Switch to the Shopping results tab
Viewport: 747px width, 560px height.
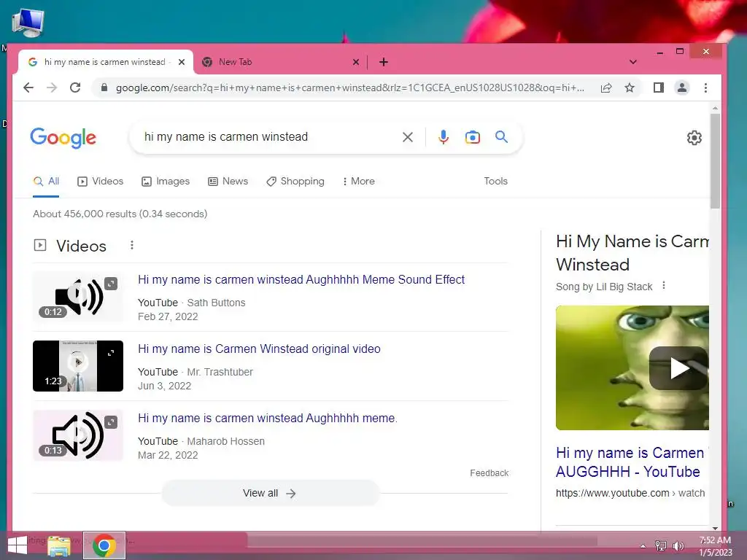click(x=295, y=182)
